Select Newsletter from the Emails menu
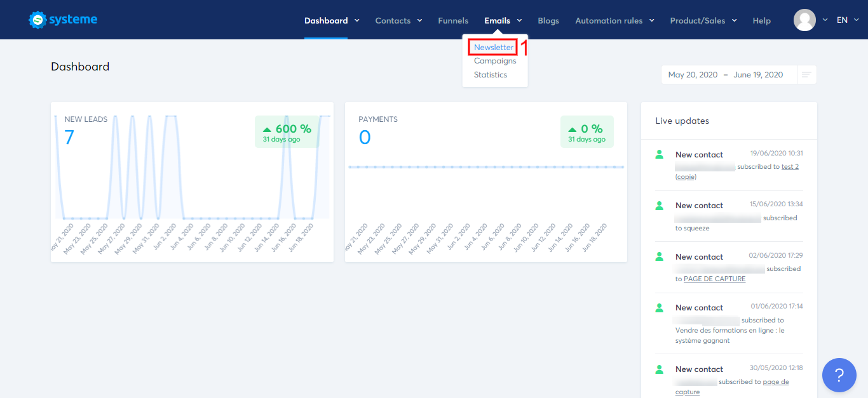The height and width of the screenshot is (398, 868). tap(494, 48)
